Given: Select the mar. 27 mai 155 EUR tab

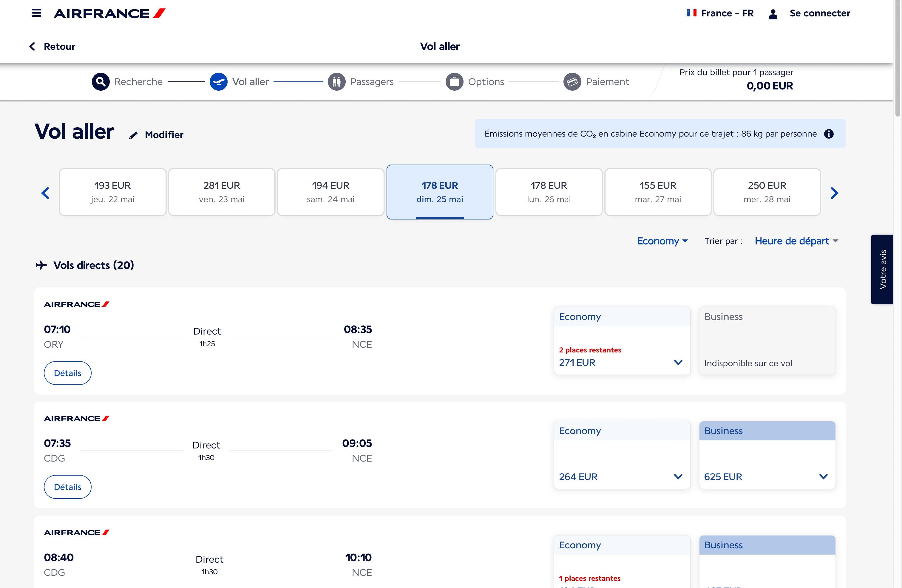Looking at the screenshot, I should pyautogui.click(x=657, y=192).
